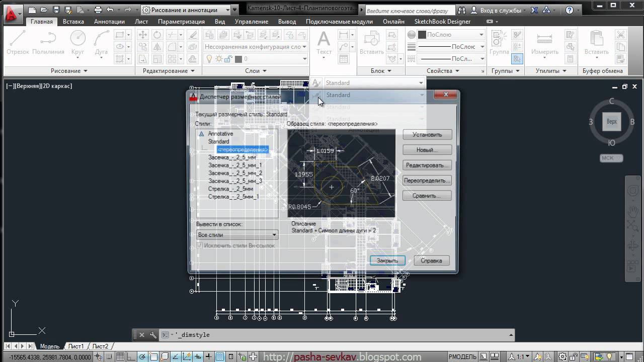Open the Управление ribbon tab
This screenshot has width=644, height=362.
252,22
